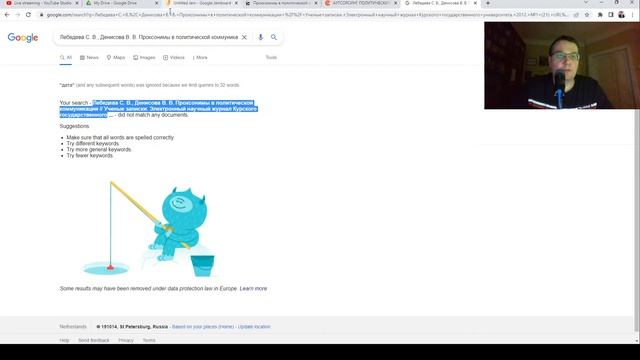Open the browser side panel icon

[x=611, y=15]
